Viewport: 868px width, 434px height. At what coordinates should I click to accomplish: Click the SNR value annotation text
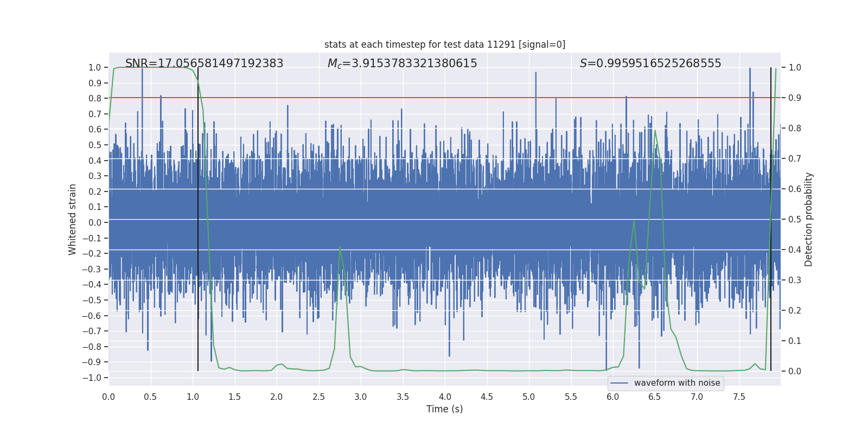[204, 63]
